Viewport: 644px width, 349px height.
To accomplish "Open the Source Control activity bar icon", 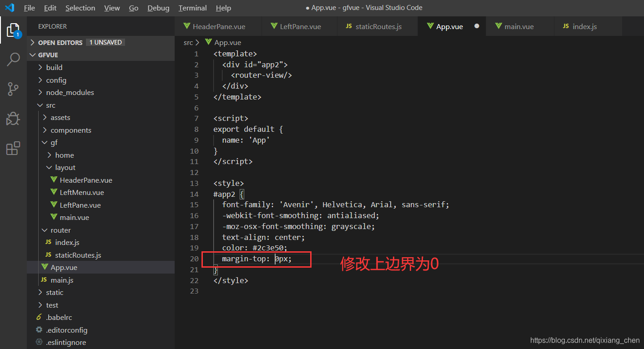I will coord(13,89).
